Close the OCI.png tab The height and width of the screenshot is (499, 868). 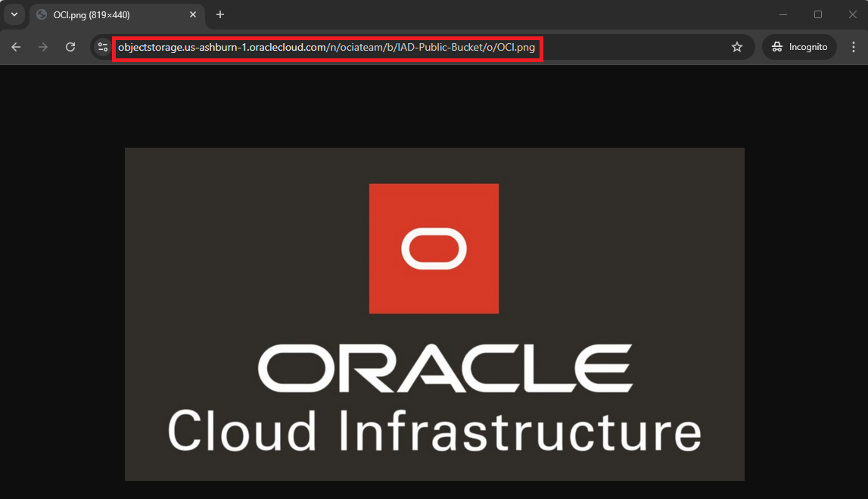click(193, 14)
